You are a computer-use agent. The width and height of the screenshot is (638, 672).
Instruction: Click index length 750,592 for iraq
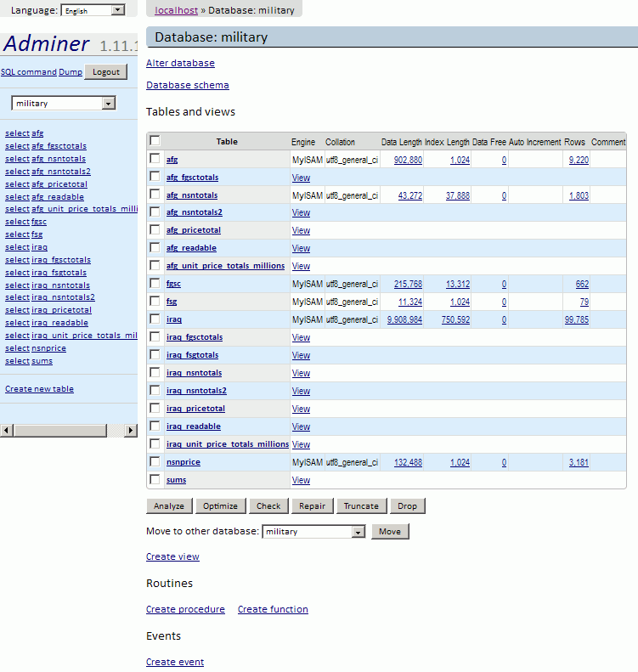[x=455, y=319]
